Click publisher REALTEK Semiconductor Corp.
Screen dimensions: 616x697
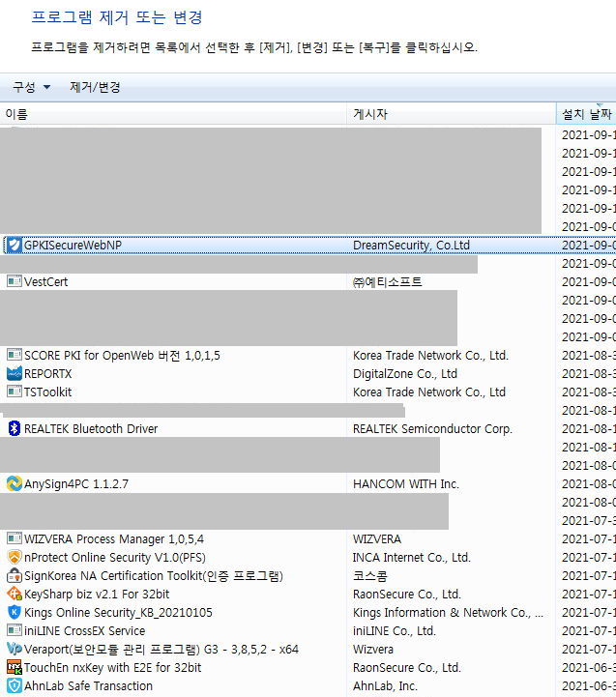(x=432, y=429)
